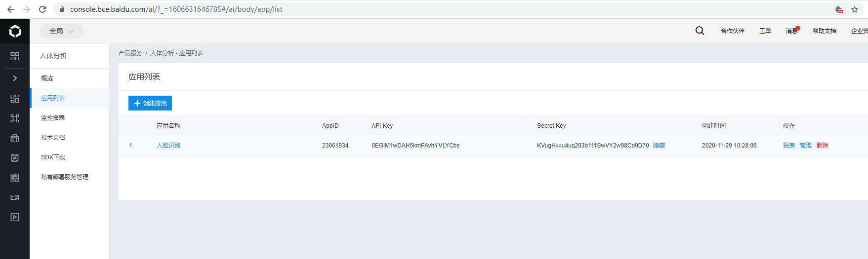
Task: Click the padlock site info icon
Action: (x=62, y=9)
